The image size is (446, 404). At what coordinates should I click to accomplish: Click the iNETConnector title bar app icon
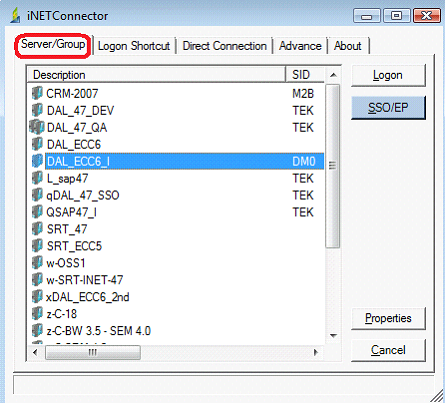[x=15, y=16]
